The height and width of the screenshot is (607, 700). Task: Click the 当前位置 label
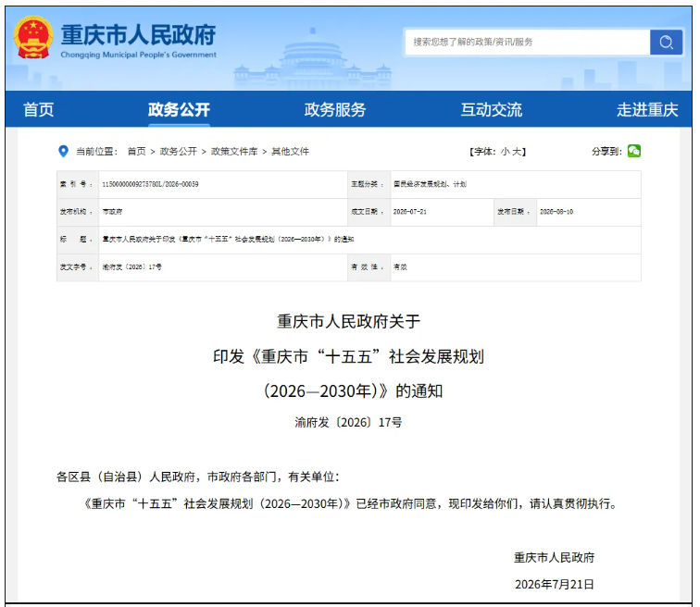(x=96, y=152)
